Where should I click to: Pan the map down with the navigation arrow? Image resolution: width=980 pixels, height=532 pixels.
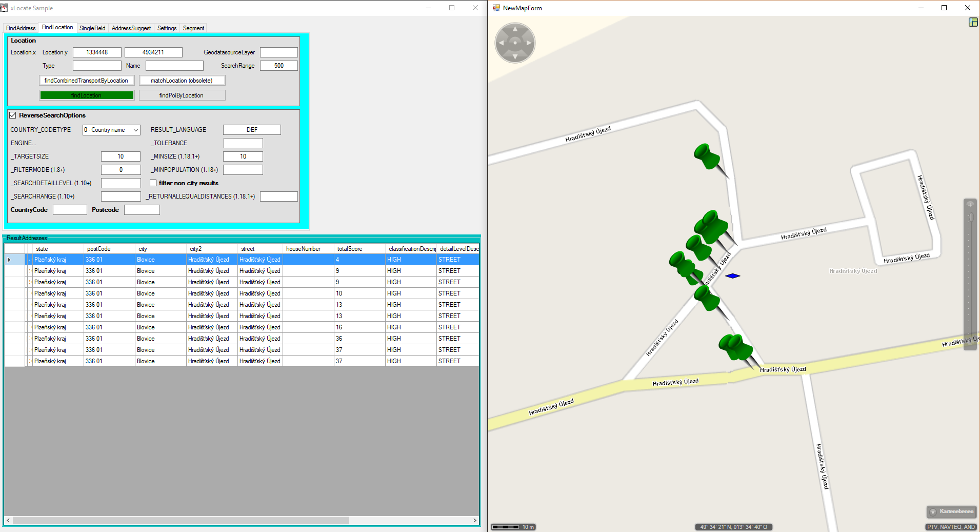click(515, 56)
